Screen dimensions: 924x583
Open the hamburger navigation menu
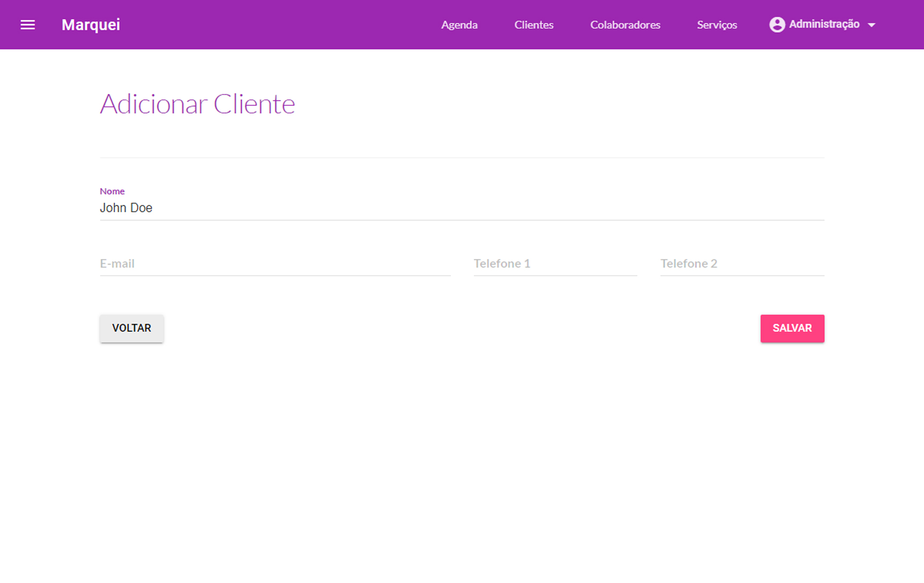coord(27,25)
